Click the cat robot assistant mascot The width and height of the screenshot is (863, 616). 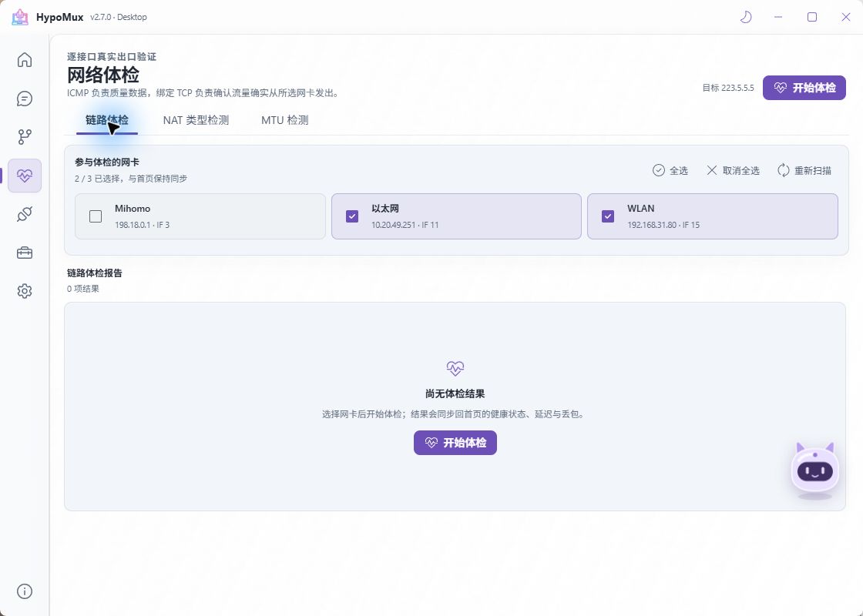pyautogui.click(x=815, y=469)
